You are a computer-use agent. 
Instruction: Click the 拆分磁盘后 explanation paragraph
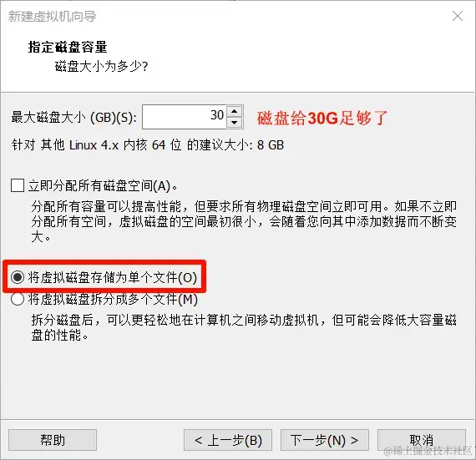(244, 328)
